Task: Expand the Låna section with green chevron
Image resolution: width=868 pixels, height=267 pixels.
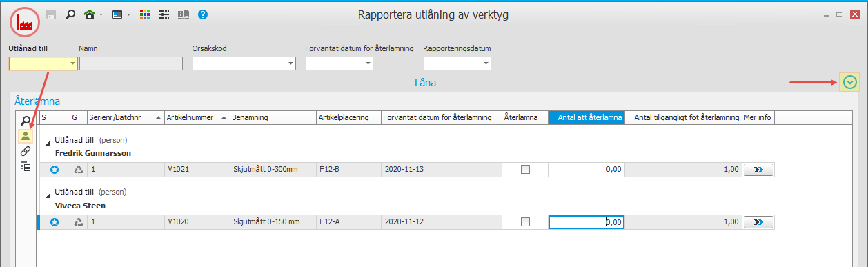Action: click(x=850, y=83)
